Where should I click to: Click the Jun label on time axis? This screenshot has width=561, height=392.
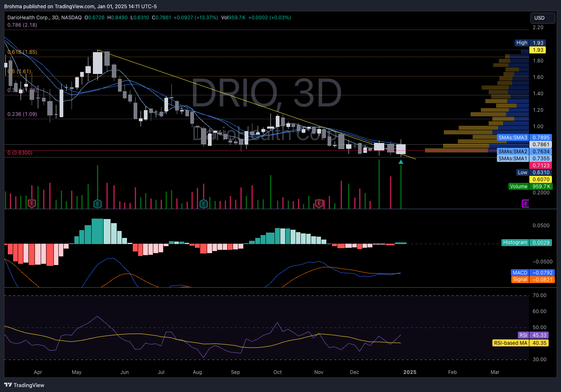(125, 372)
